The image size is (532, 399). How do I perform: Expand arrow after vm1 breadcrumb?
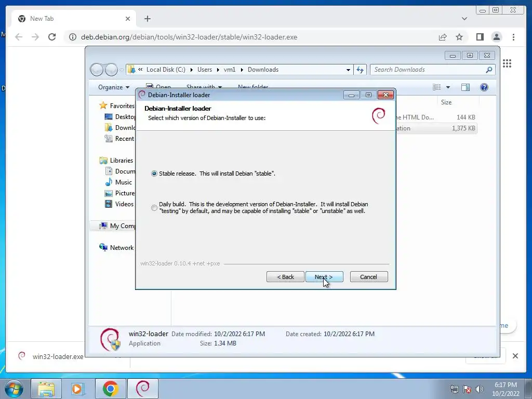click(242, 70)
